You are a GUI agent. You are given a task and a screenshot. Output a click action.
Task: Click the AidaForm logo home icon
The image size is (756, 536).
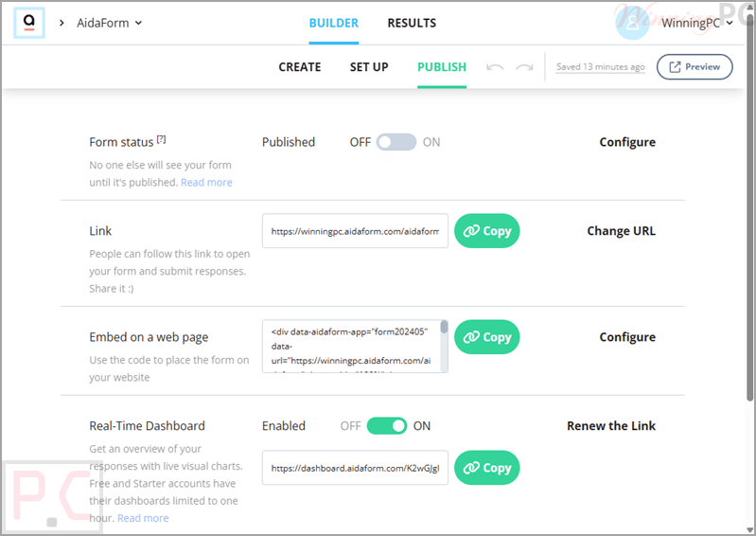pyautogui.click(x=29, y=23)
